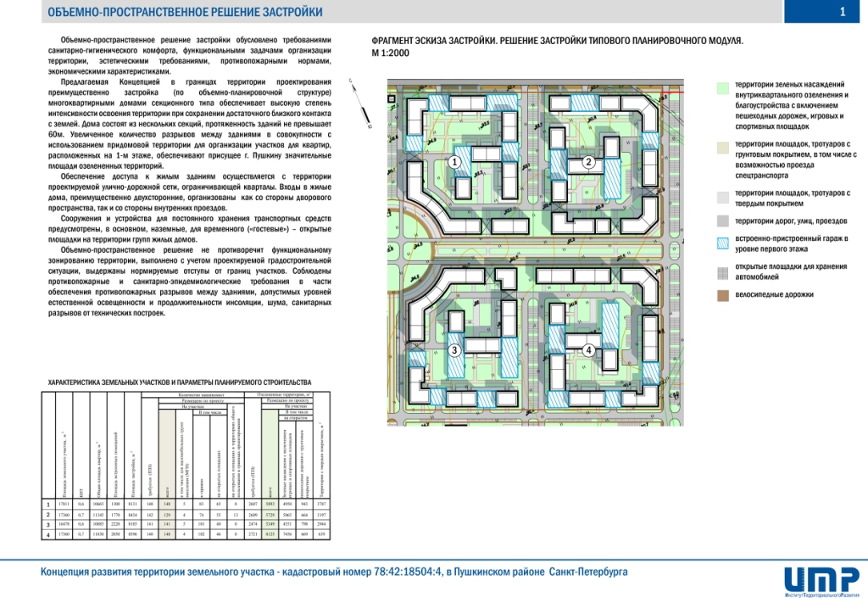
Task: Click the scale label 'М 1:2000'
Action: coord(390,53)
